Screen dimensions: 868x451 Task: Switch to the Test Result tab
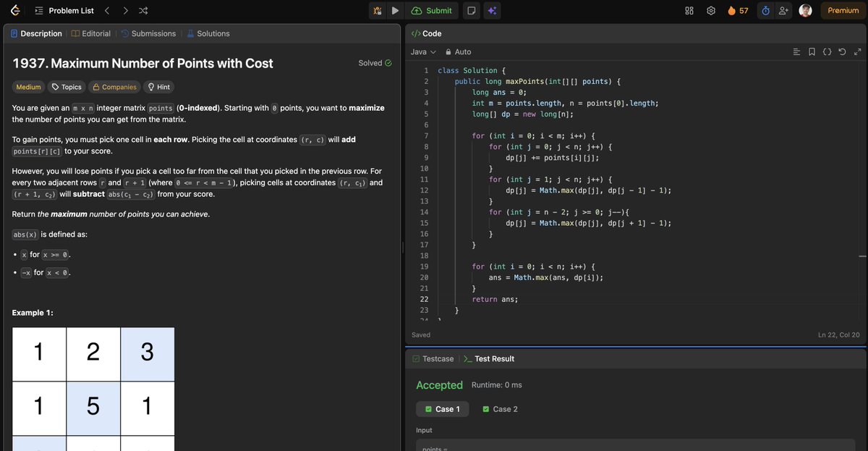pos(489,359)
